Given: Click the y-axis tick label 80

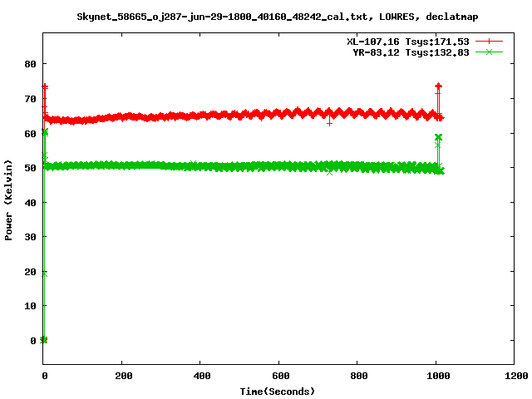Looking at the screenshot, I should (x=30, y=64).
